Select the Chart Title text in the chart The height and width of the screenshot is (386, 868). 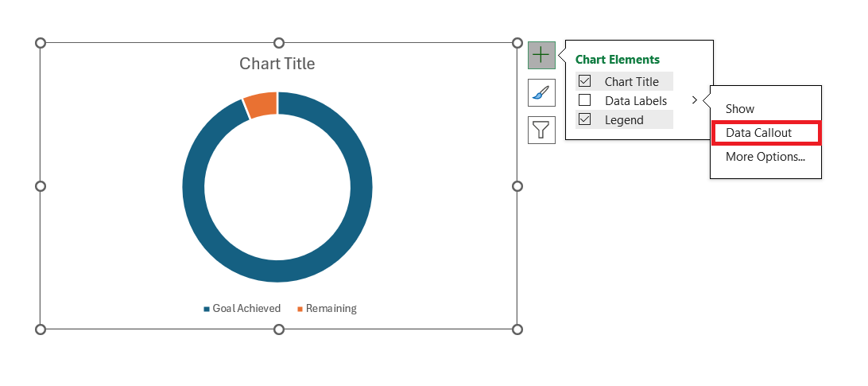(277, 64)
